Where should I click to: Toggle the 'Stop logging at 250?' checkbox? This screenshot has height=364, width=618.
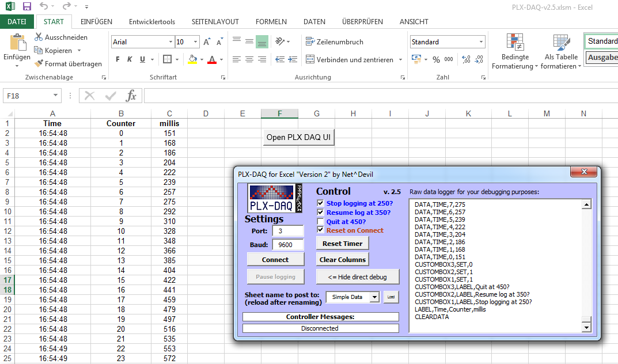click(320, 203)
